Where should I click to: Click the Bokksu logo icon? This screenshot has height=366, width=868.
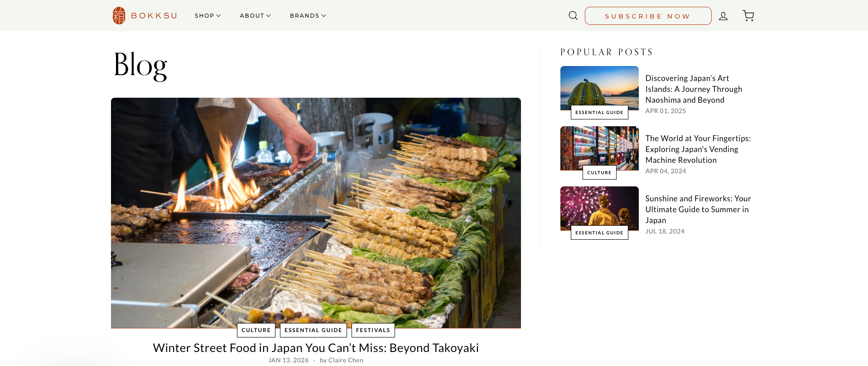coord(119,16)
